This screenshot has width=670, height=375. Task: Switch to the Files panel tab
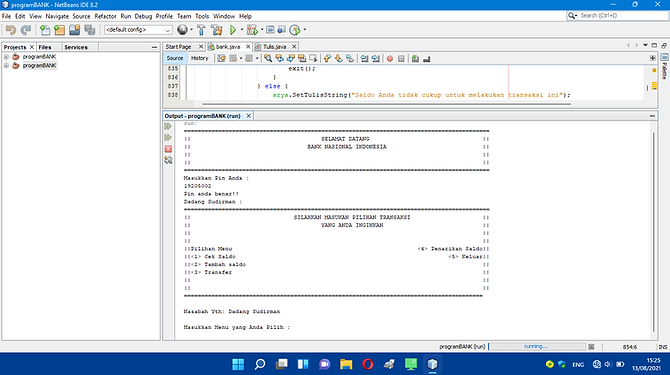[45, 47]
